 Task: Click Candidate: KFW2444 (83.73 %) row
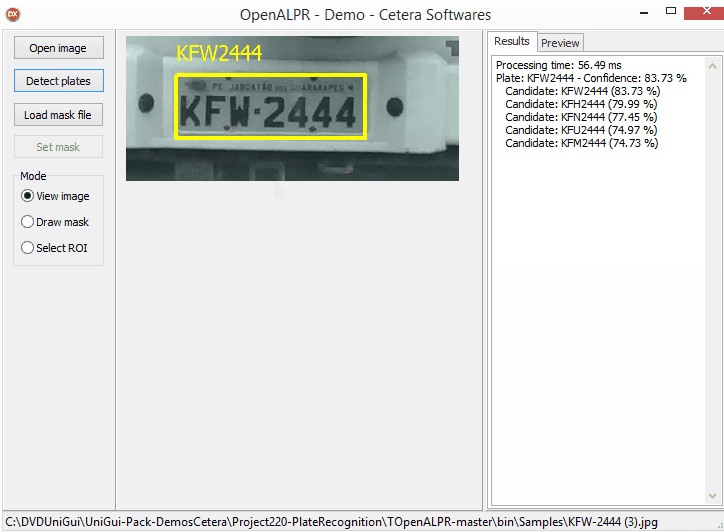tap(583, 91)
